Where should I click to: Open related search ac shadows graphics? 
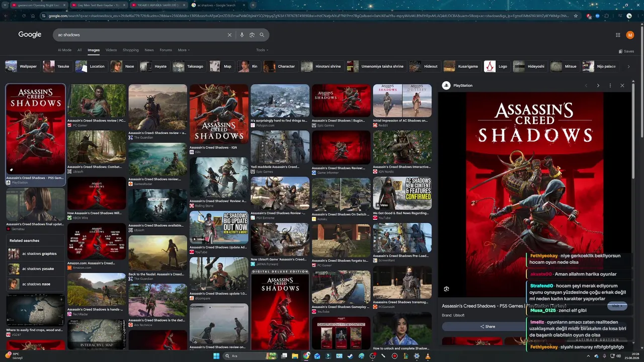[x=35, y=254]
